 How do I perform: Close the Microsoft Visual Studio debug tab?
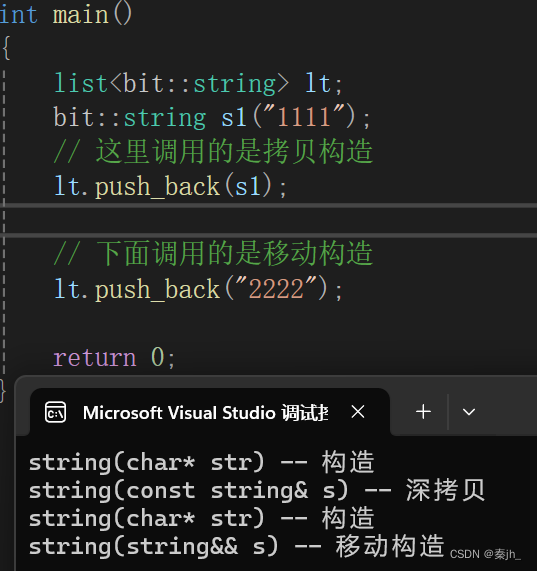(358, 412)
